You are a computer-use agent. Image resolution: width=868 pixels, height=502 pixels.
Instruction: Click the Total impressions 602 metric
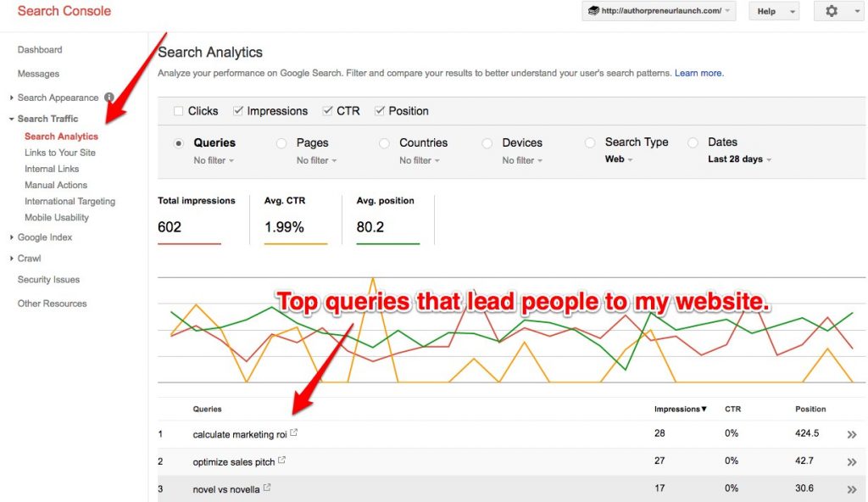197,220
